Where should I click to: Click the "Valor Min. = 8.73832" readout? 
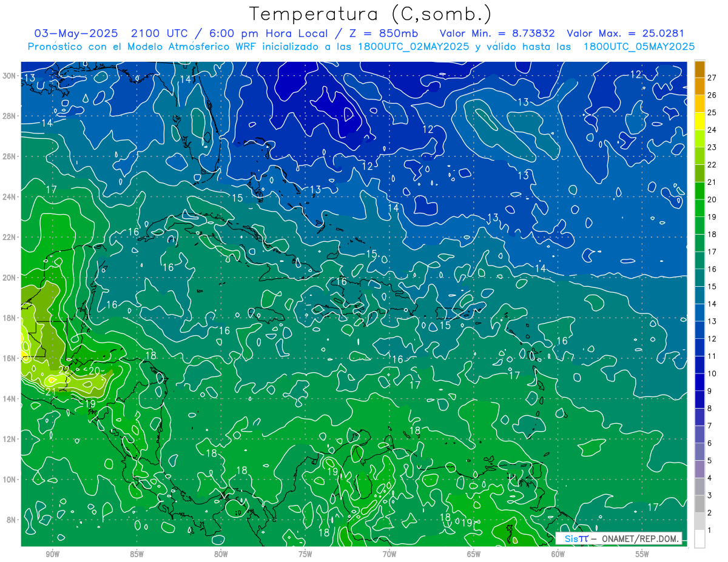coord(497,33)
